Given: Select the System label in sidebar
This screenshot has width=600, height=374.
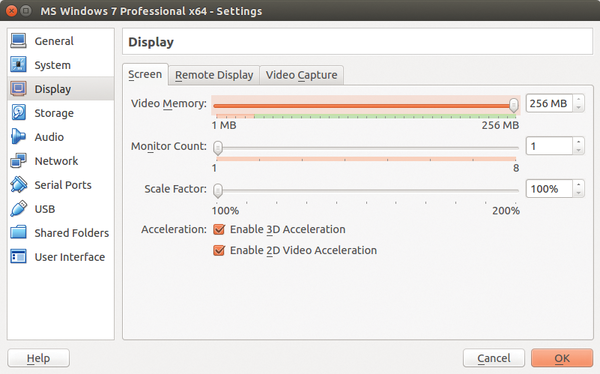Looking at the screenshot, I should coord(52,65).
